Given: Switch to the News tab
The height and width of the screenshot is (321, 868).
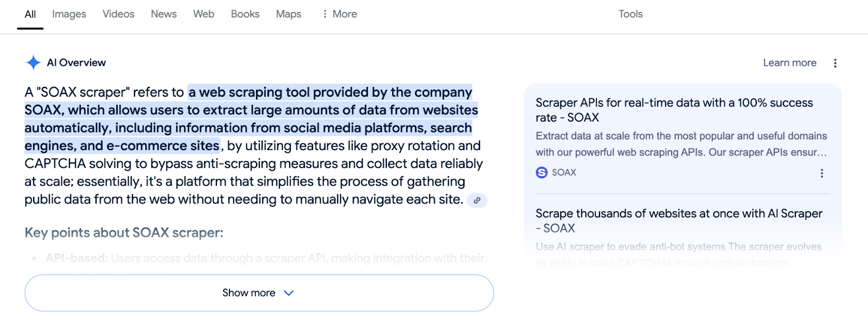Looking at the screenshot, I should (x=163, y=14).
